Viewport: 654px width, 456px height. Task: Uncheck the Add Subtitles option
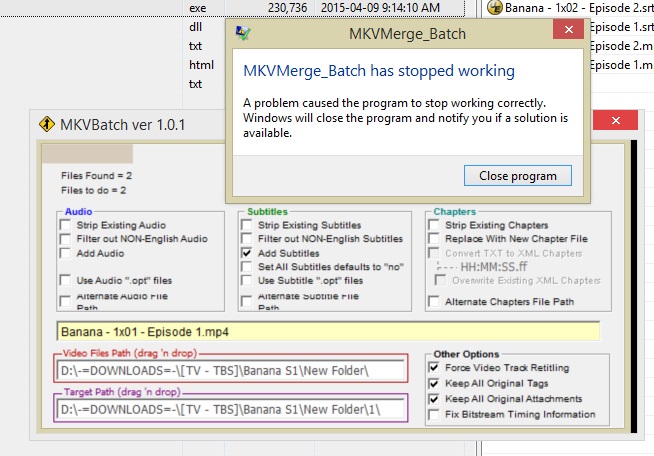(247, 253)
